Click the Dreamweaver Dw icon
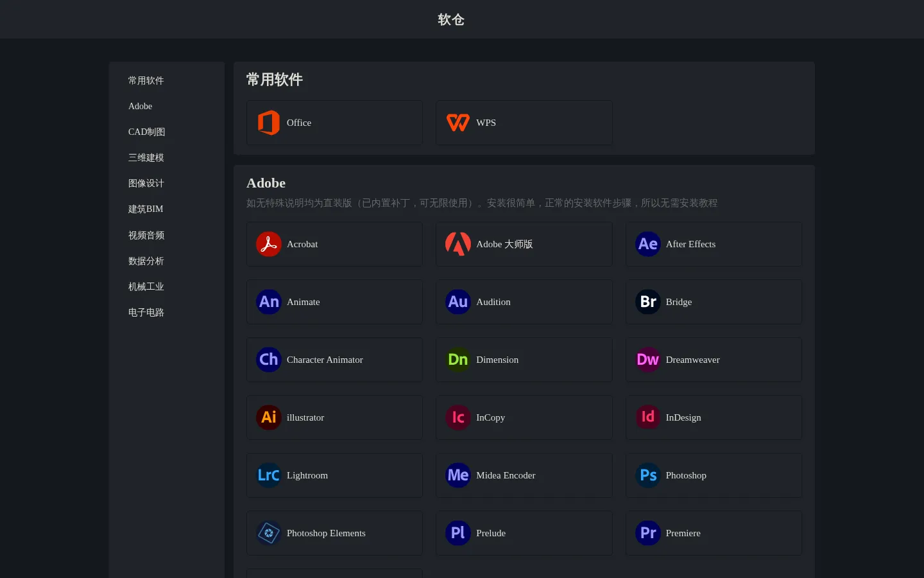The width and height of the screenshot is (924, 578). (648, 360)
